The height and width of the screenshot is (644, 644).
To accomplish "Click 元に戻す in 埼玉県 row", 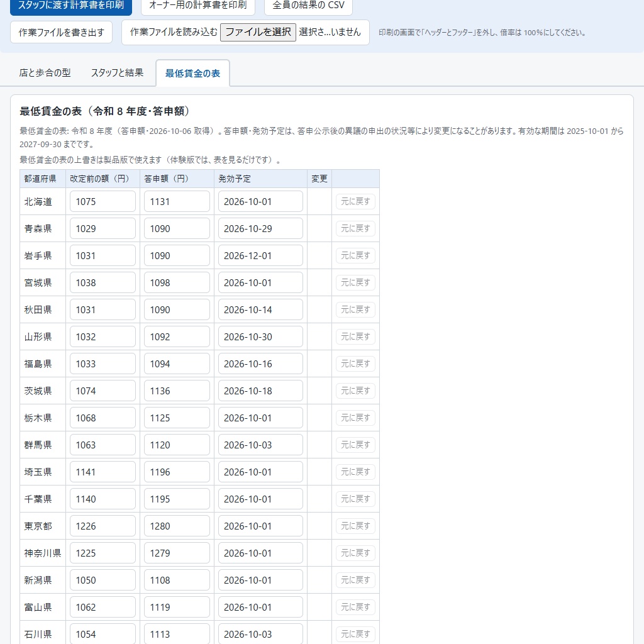I will tap(355, 472).
